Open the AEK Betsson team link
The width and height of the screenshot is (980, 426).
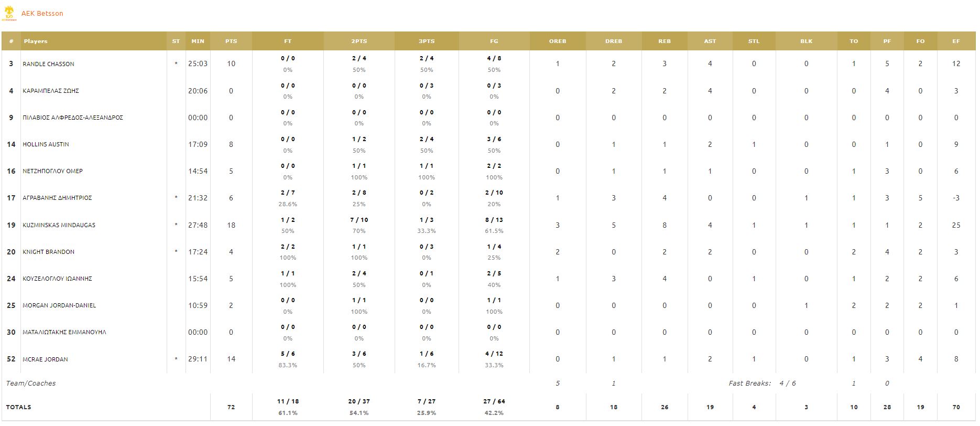pyautogui.click(x=42, y=14)
